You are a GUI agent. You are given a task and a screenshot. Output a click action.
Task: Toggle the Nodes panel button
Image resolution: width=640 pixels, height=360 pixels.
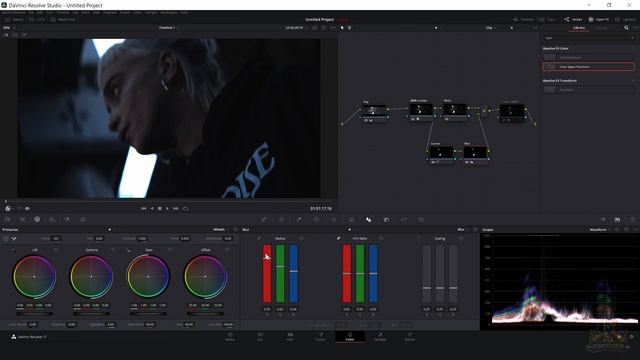point(573,20)
